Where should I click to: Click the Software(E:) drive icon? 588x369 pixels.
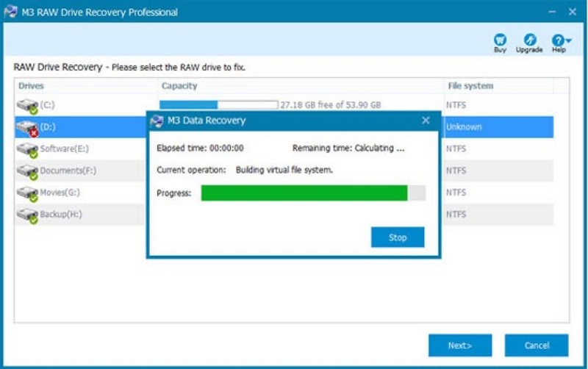click(27, 150)
